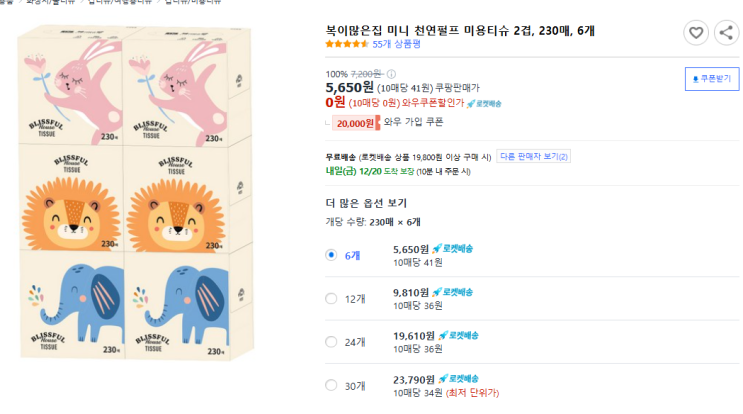Screen dimensions: 743x414
Task: Click the share icon
Action: [726, 33]
